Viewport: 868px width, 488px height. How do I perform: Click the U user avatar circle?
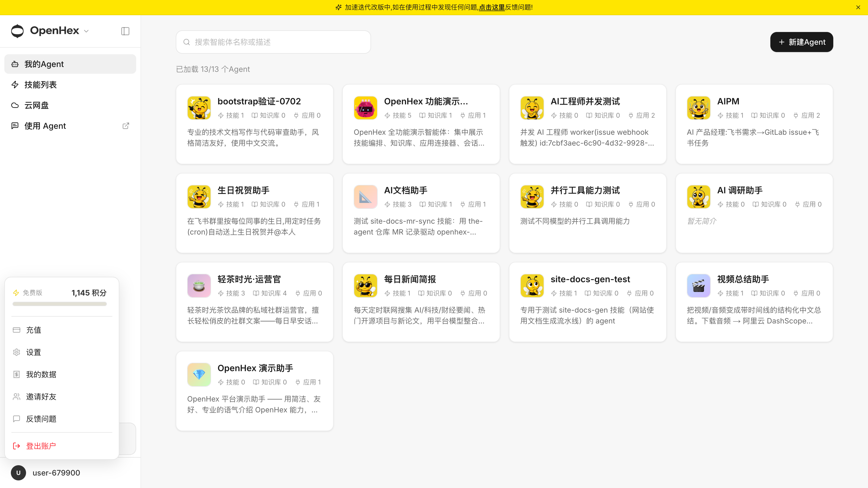pyautogui.click(x=18, y=473)
